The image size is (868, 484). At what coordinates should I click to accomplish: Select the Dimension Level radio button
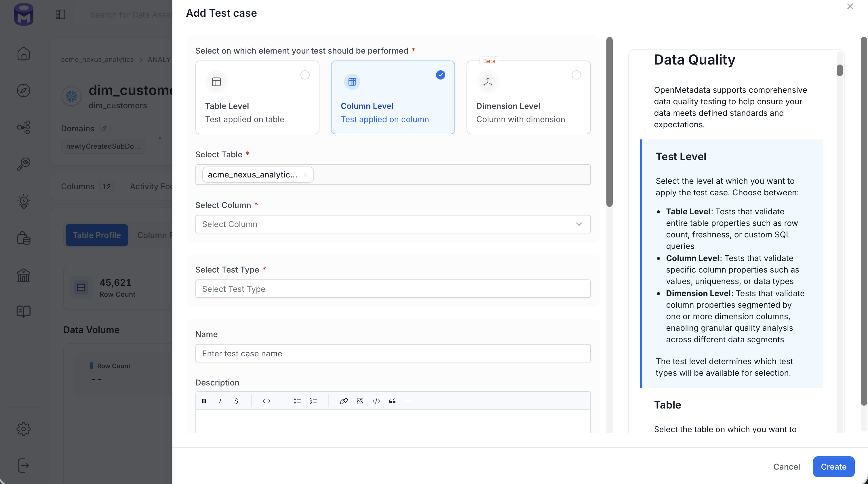(576, 75)
